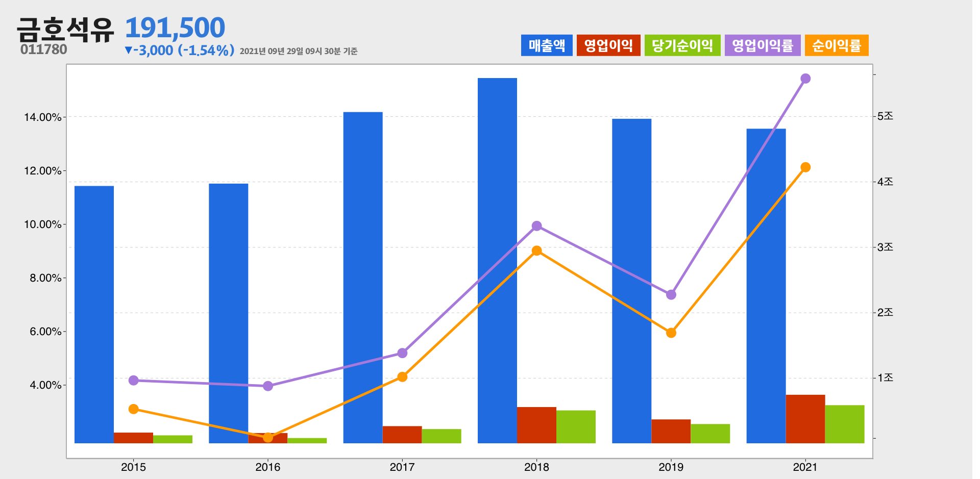Click the orange 2016 net margin point

pos(268,438)
